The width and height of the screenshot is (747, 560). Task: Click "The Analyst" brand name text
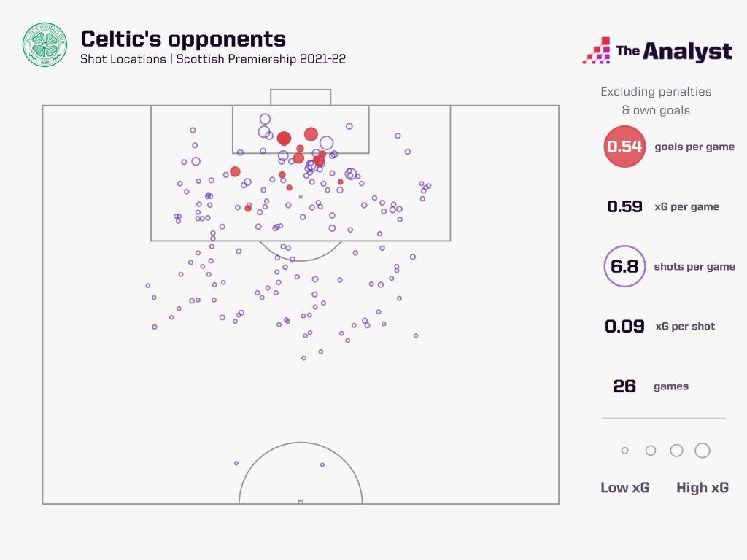point(674,52)
